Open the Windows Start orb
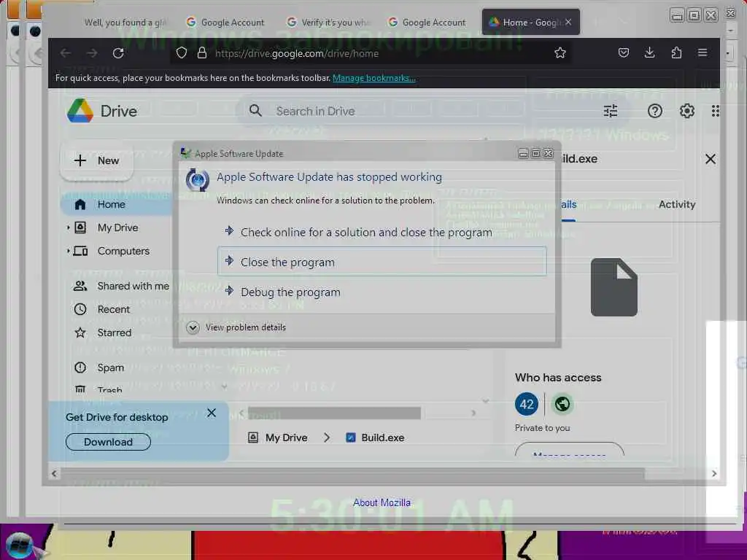747x560 pixels. click(19, 546)
